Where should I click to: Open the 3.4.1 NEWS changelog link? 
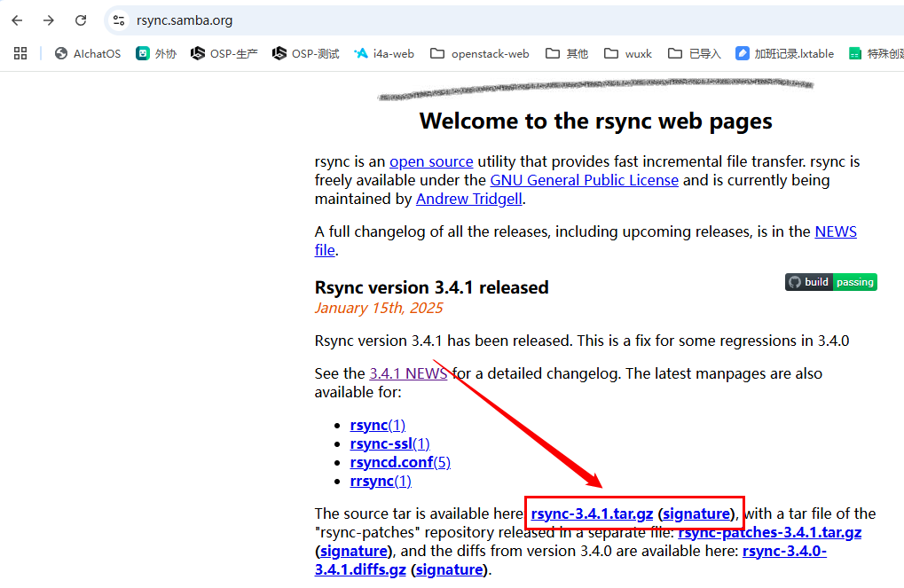point(408,373)
